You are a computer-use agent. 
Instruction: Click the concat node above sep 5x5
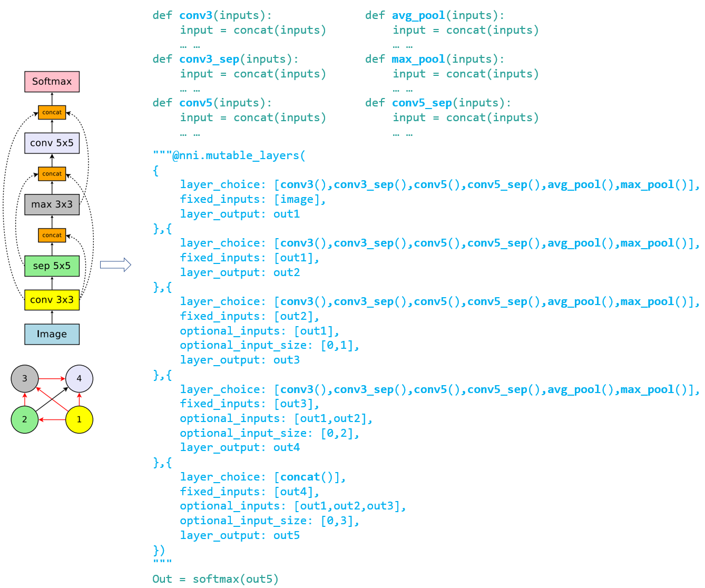52,235
